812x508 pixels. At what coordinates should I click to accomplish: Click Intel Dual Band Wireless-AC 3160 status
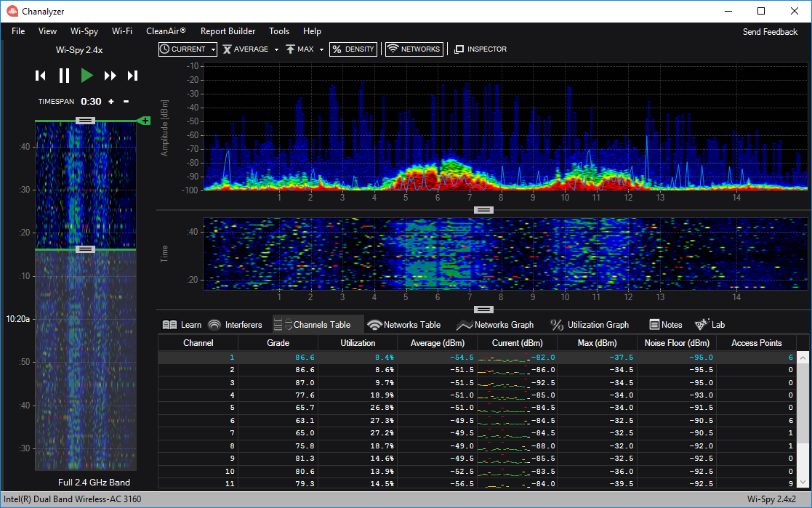pos(73,499)
